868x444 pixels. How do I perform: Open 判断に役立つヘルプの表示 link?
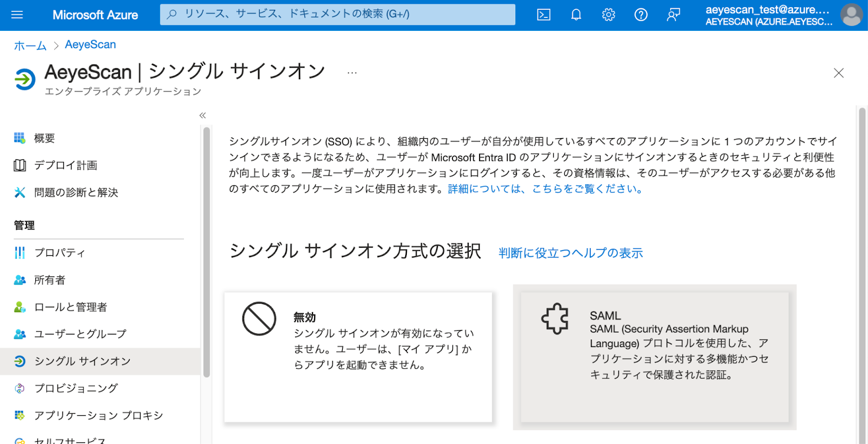(x=571, y=253)
